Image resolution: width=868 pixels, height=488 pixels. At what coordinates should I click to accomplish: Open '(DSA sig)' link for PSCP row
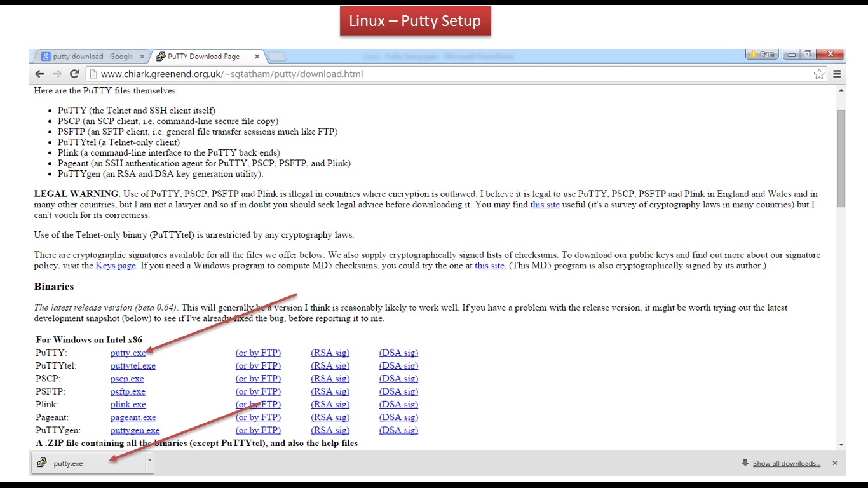(399, 379)
